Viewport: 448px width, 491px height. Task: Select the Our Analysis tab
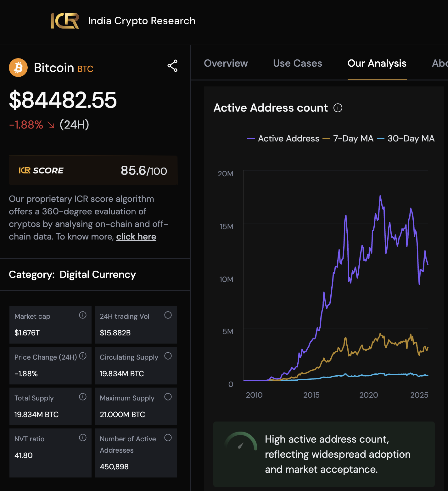pyautogui.click(x=377, y=63)
